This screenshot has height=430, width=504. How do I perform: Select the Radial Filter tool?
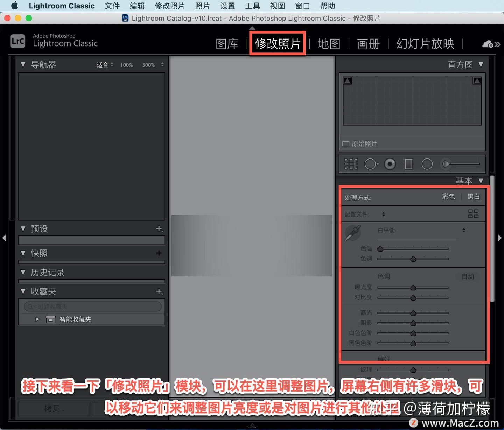coord(427,164)
